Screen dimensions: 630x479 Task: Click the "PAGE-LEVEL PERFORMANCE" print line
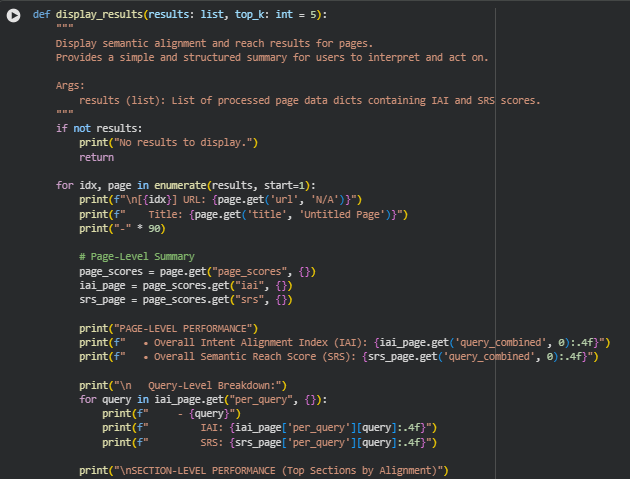click(x=168, y=328)
